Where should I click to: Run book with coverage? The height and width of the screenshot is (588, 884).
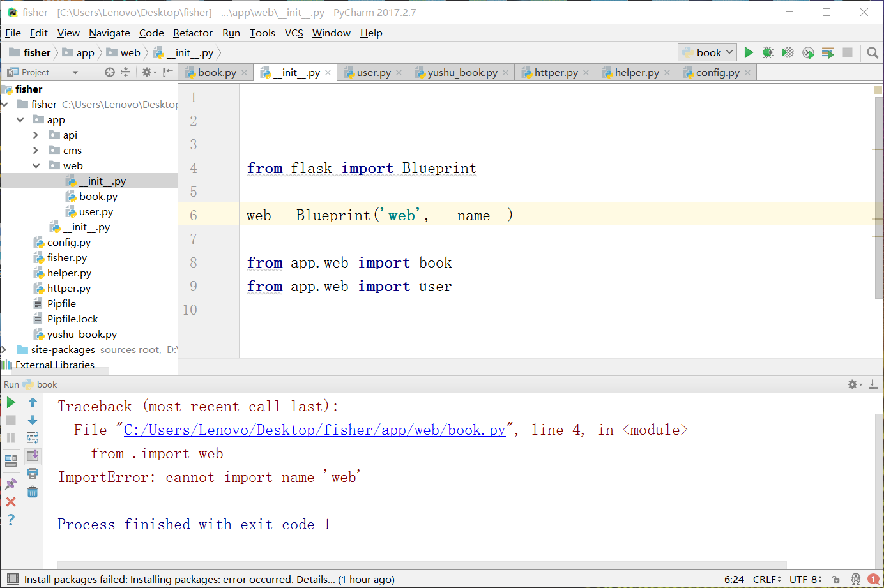[788, 52]
